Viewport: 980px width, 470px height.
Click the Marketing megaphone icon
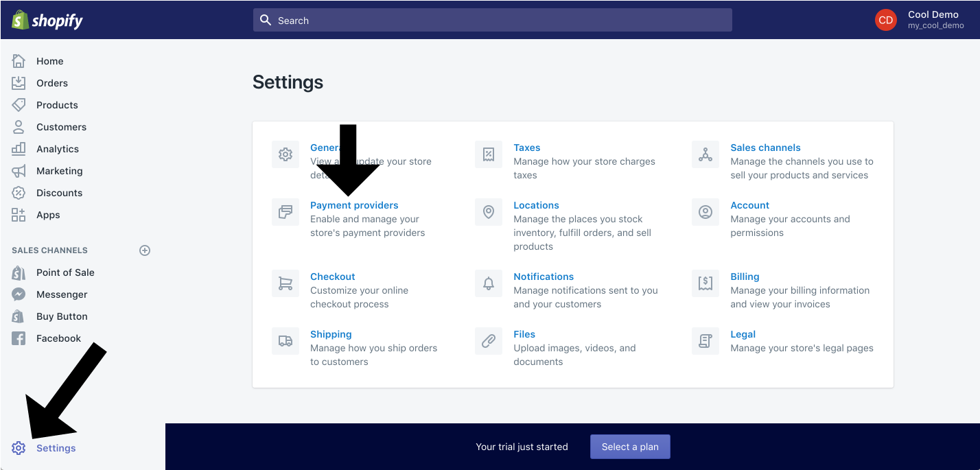pos(19,171)
